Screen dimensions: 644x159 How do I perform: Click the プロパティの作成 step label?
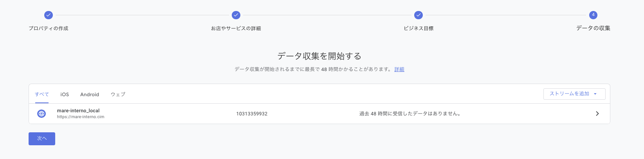pos(49,28)
